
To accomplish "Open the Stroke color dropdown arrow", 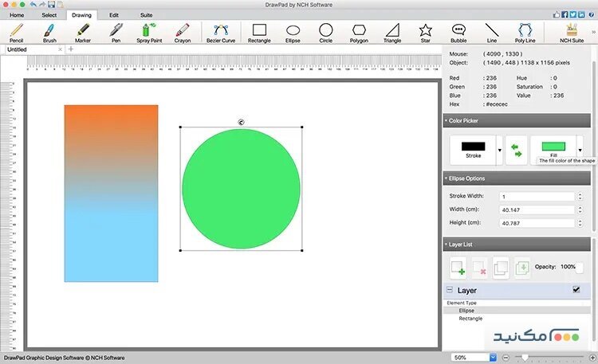I will (500, 151).
